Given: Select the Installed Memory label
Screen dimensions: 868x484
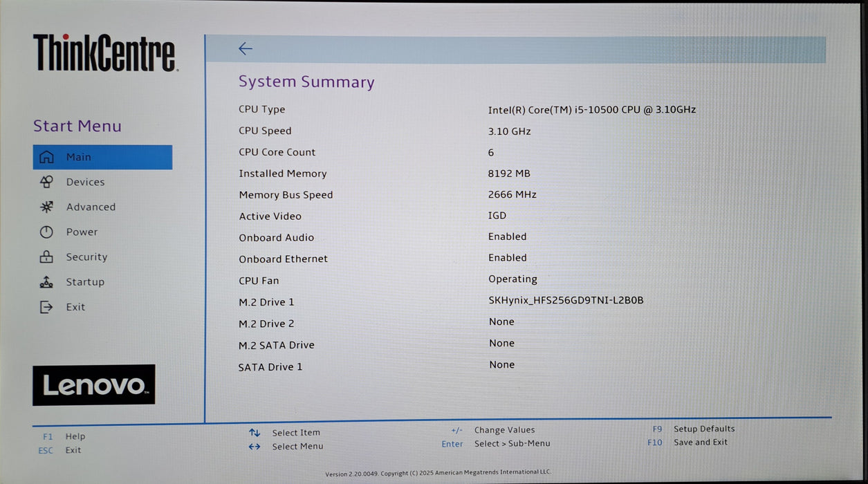Looking at the screenshot, I should (x=283, y=174).
